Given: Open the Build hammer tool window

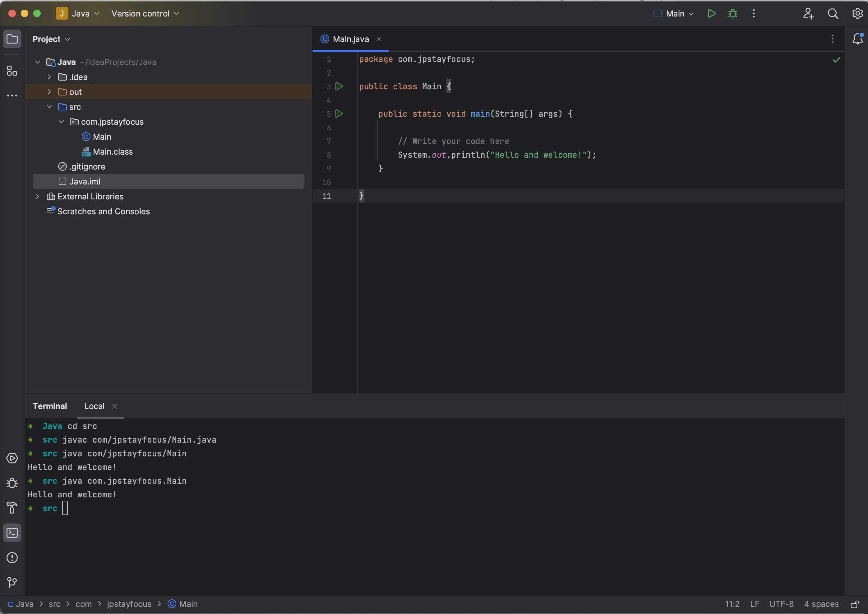Looking at the screenshot, I should (x=12, y=508).
